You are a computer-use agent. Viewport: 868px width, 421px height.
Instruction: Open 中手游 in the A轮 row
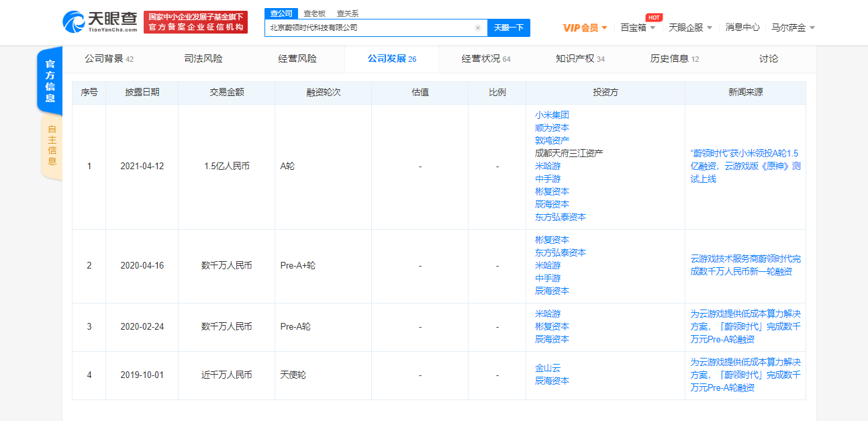(548, 179)
